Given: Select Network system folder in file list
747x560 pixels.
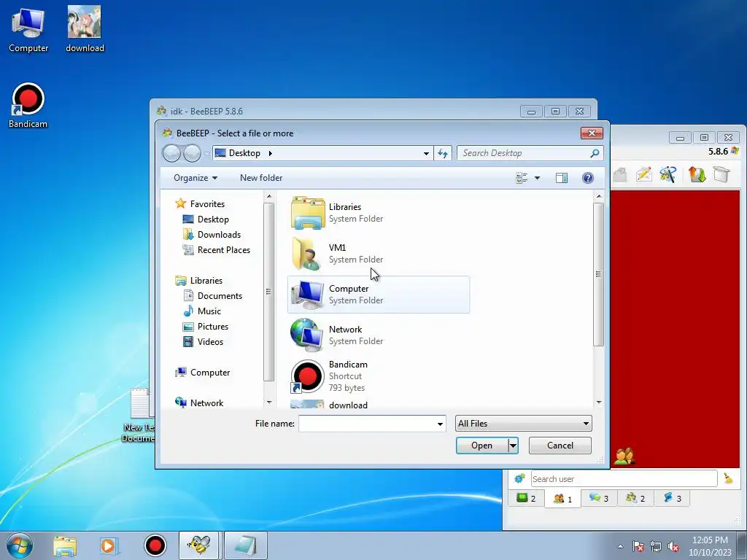Looking at the screenshot, I should pos(379,335).
